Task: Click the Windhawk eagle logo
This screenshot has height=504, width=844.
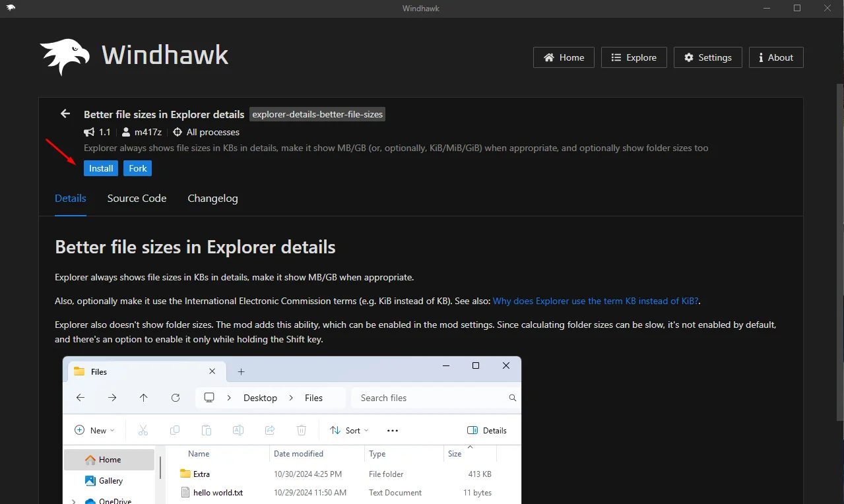Action: tap(65, 57)
